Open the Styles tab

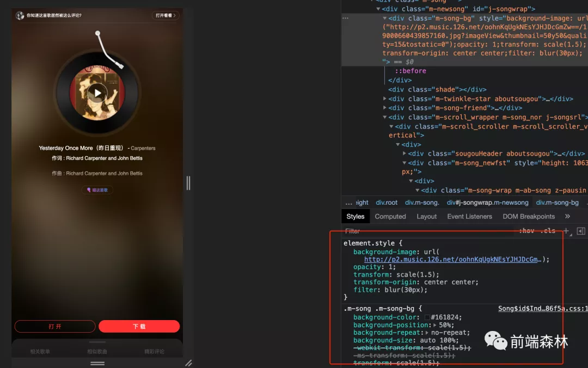click(355, 217)
